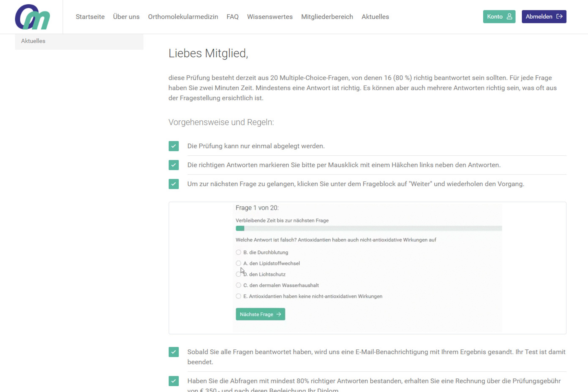The height and width of the screenshot is (392, 588).
Task: Choose answer C. den dermalen Wasserhaushalt
Action: [x=238, y=285]
